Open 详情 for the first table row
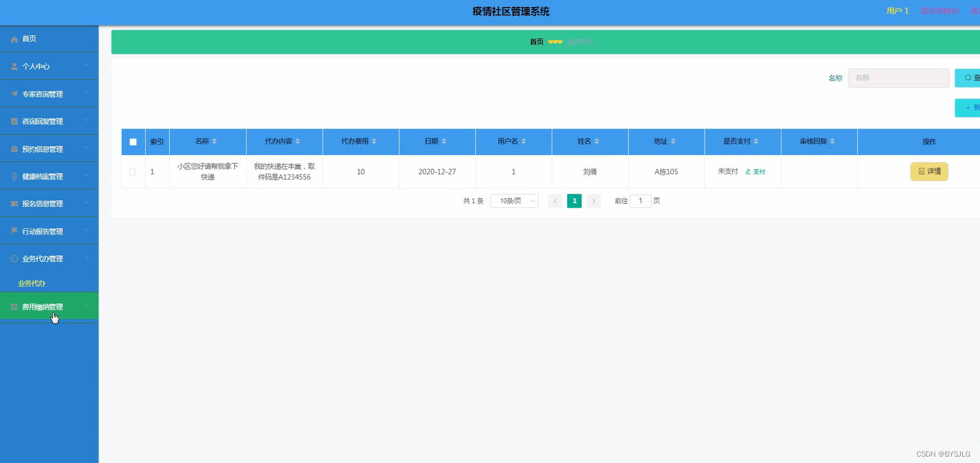 (929, 172)
